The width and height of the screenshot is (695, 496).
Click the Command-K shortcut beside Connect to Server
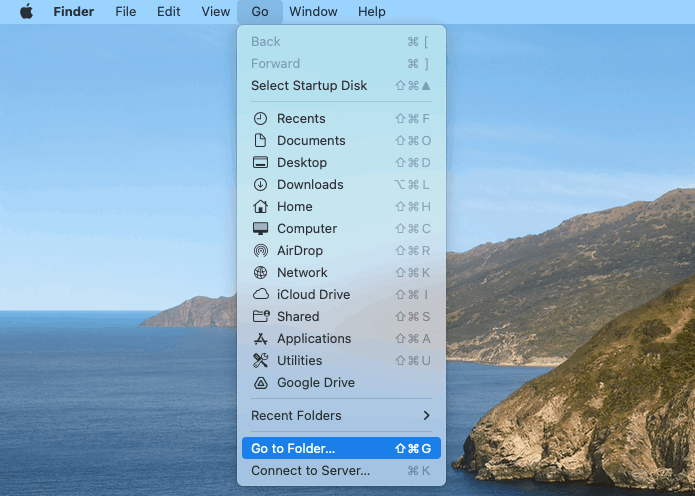point(419,471)
